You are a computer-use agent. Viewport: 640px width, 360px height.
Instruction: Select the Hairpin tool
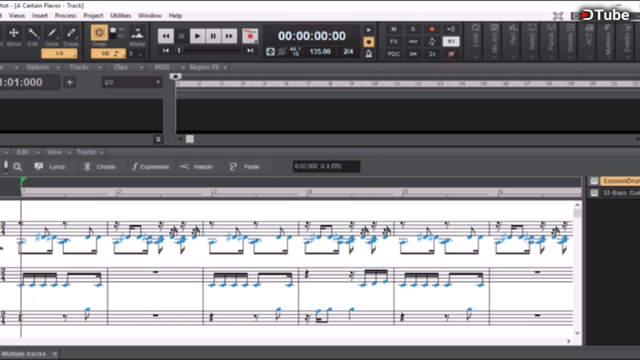[197, 167]
